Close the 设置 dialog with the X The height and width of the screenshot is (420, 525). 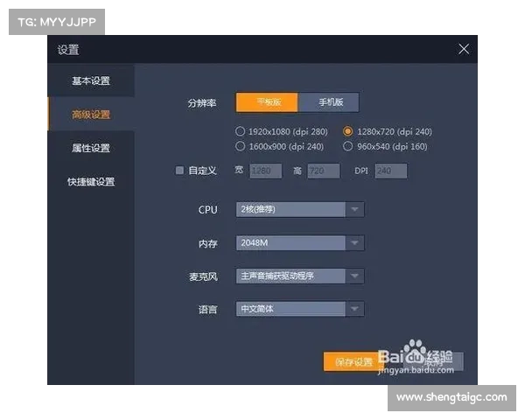click(x=464, y=49)
